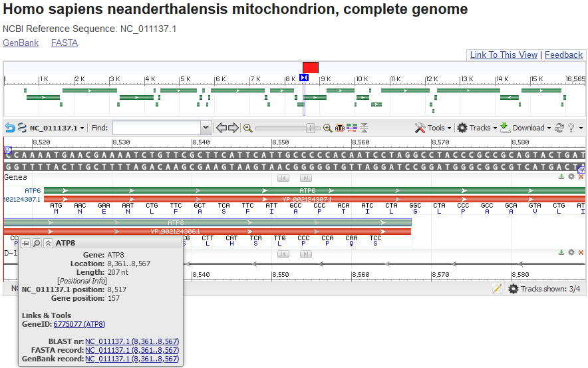Click the back (undo navigation) arrow icon

10,128
